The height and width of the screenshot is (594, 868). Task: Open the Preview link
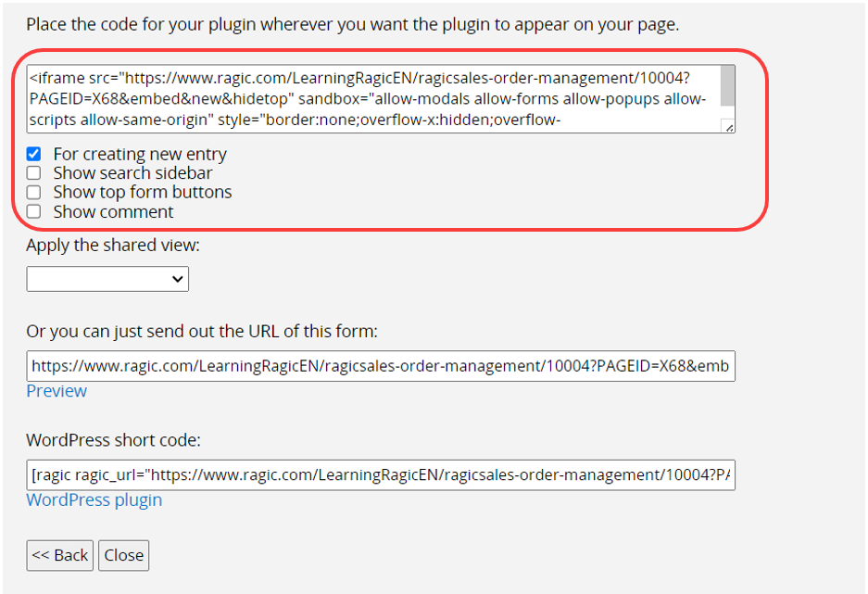click(57, 391)
